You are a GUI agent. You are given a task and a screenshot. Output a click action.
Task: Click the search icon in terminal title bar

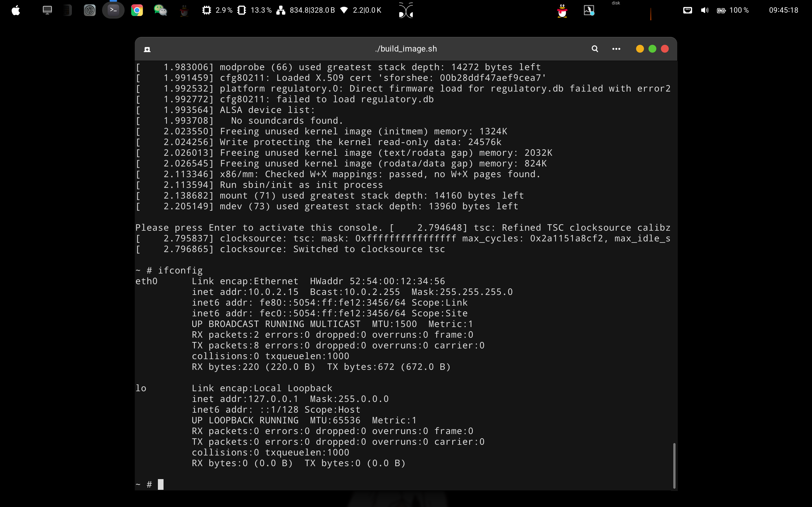click(x=595, y=49)
